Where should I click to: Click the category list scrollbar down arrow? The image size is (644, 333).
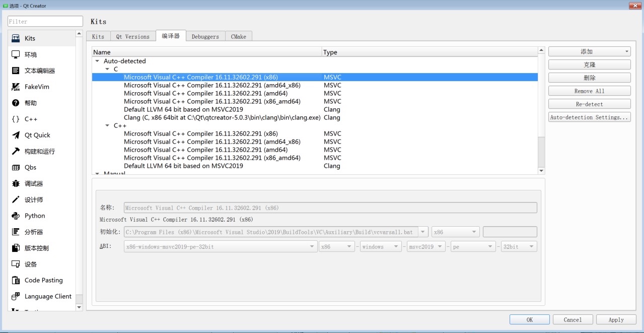(79, 307)
